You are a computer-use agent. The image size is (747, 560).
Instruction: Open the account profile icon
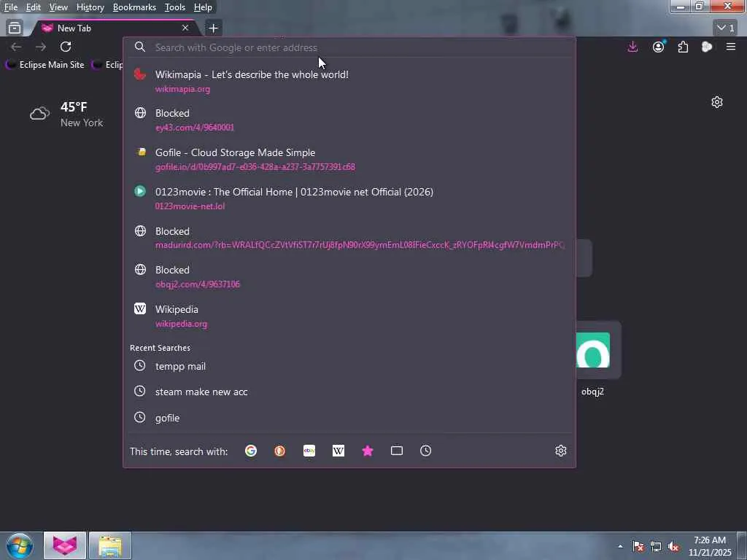point(659,47)
